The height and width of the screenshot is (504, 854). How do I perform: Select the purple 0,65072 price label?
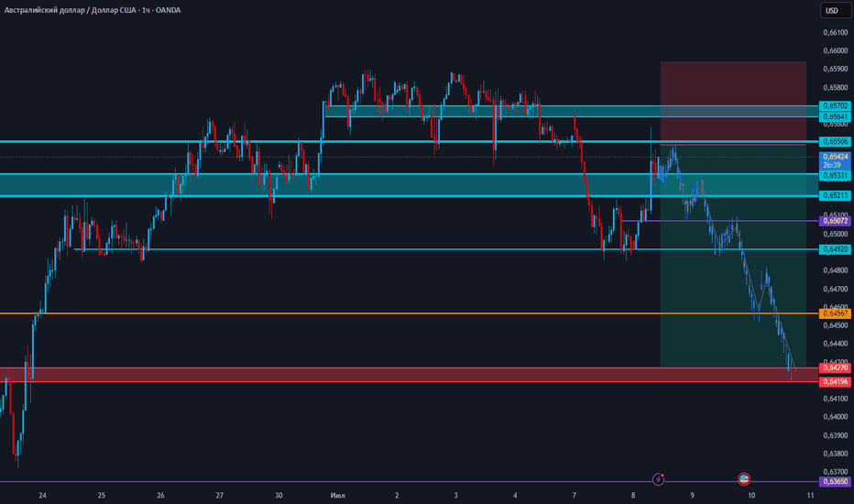[835, 221]
